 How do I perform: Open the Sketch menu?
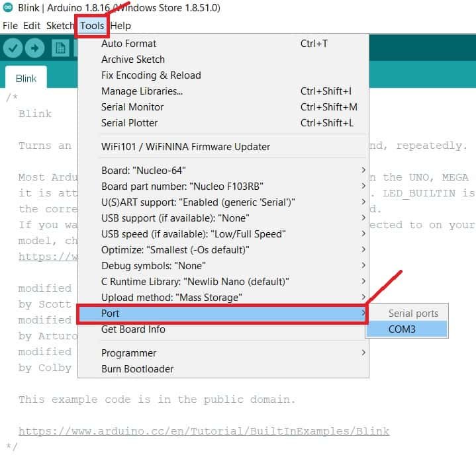pos(60,26)
